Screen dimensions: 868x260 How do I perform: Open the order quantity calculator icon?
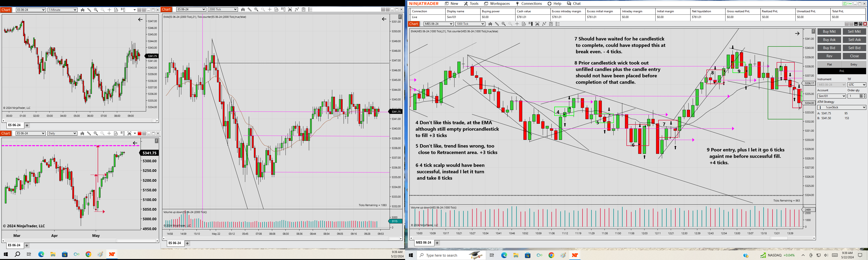point(861,96)
